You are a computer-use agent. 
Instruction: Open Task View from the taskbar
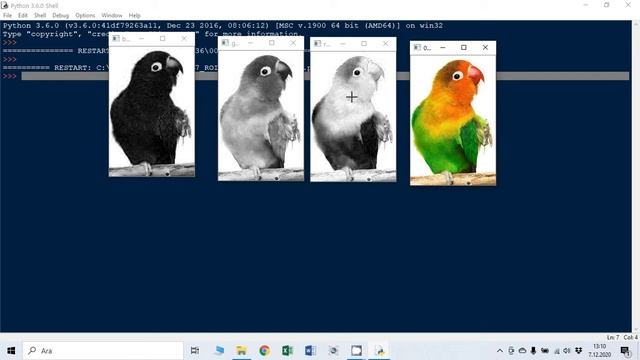[x=195, y=351]
